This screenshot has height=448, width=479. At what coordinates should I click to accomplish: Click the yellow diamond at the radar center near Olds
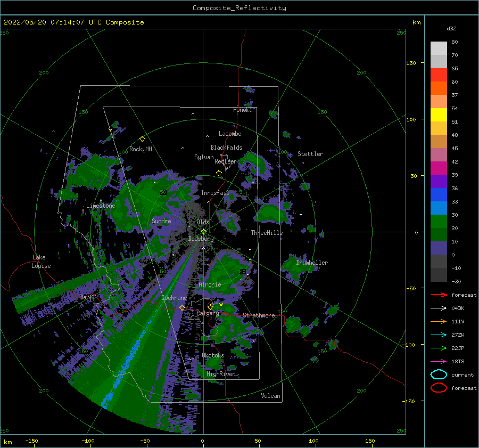coord(203,232)
